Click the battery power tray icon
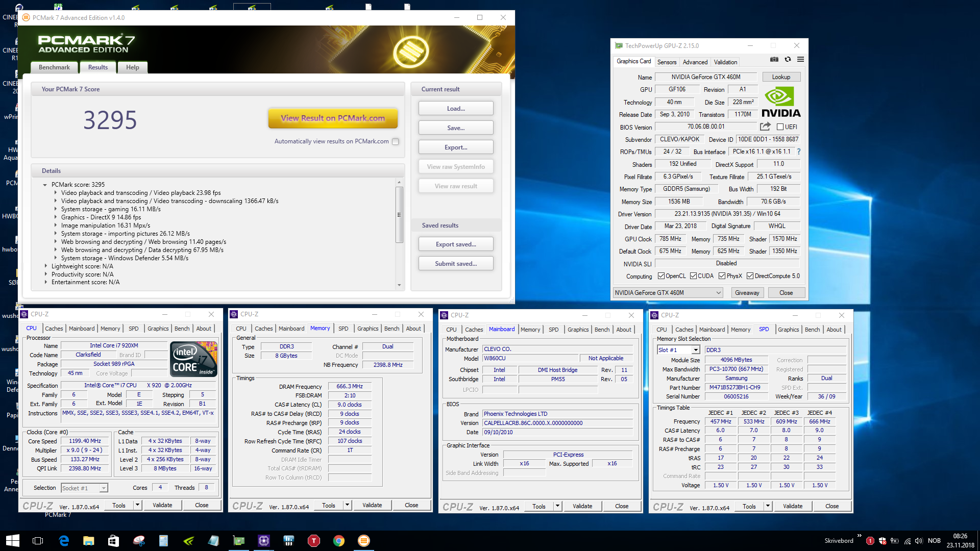The width and height of the screenshot is (980, 551). [894, 541]
